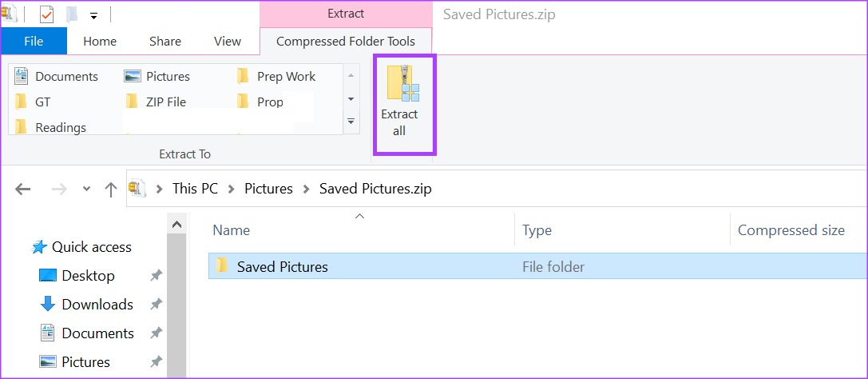Open Customize Quick Access Toolbar dropdown
868x379 pixels.
coord(93,16)
